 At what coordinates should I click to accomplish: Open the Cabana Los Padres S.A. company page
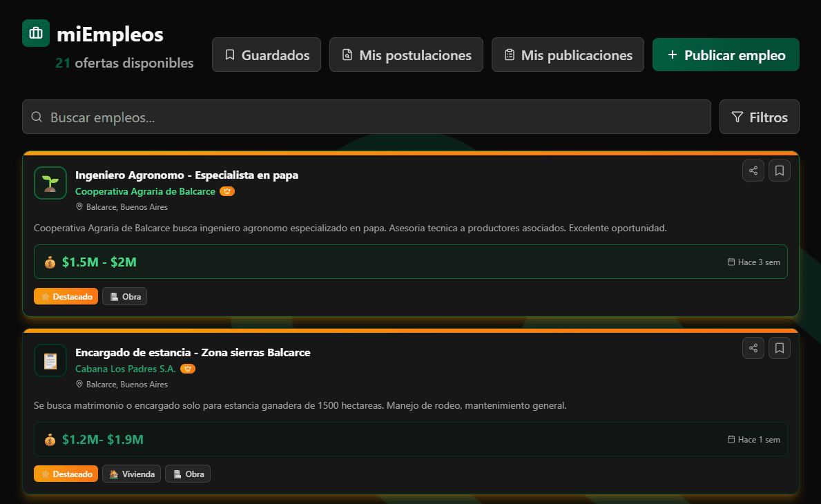click(x=126, y=369)
